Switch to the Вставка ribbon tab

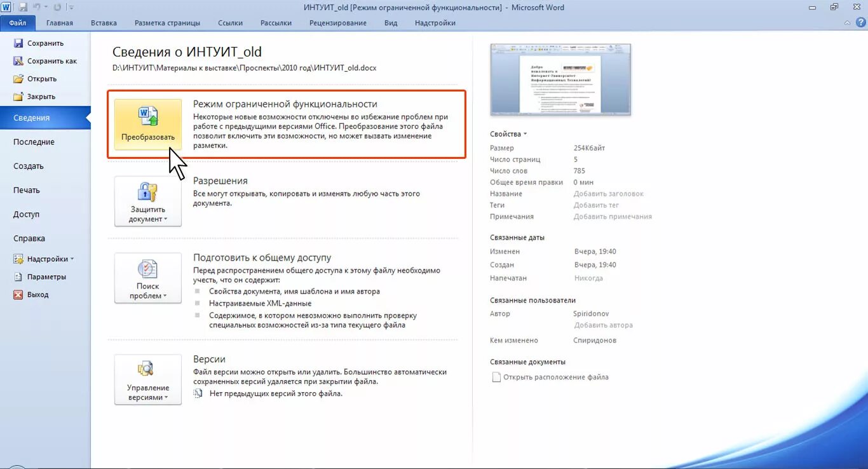pos(104,23)
